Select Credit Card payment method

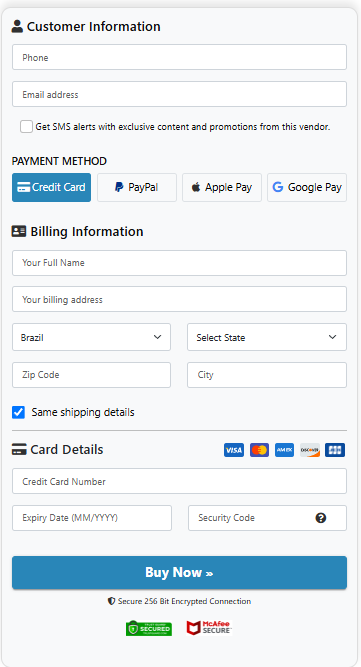tap(51, 187)
